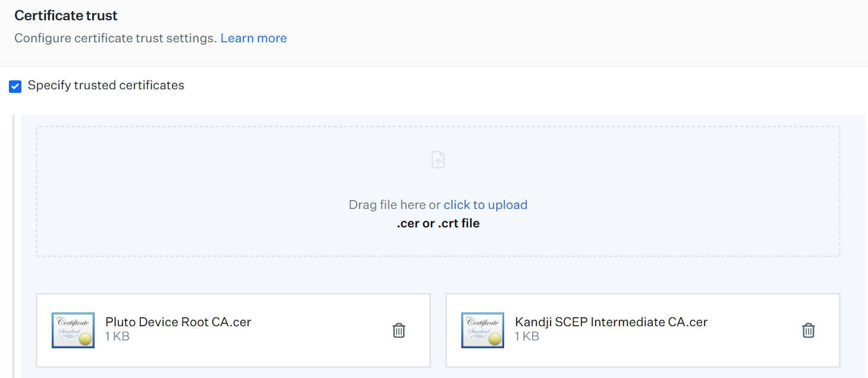
Task: Select the click to upload link
Action: [x=485, y=205]
